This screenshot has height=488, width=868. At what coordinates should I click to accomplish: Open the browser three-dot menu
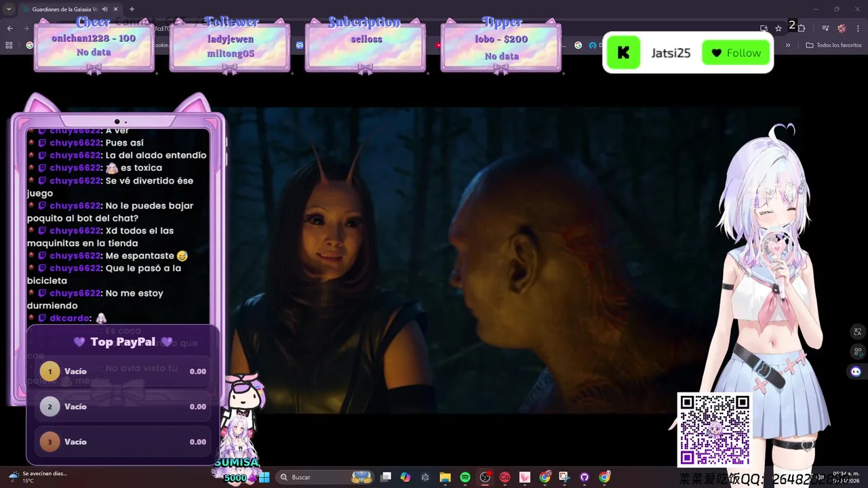pos(859,28)
